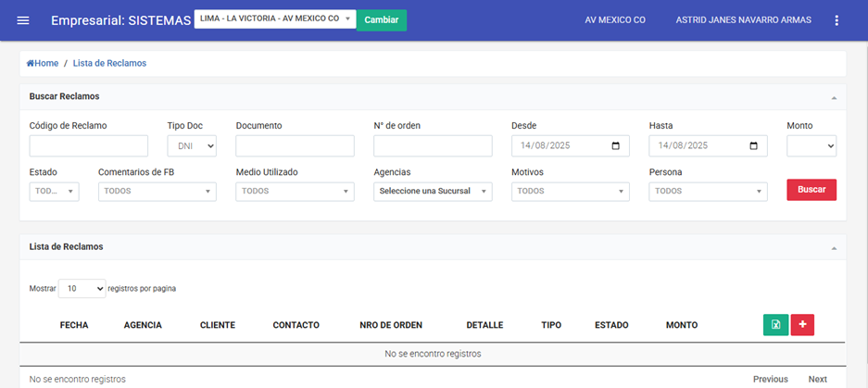Click the N° de orden input
The image size is (868, 388).
433,146
